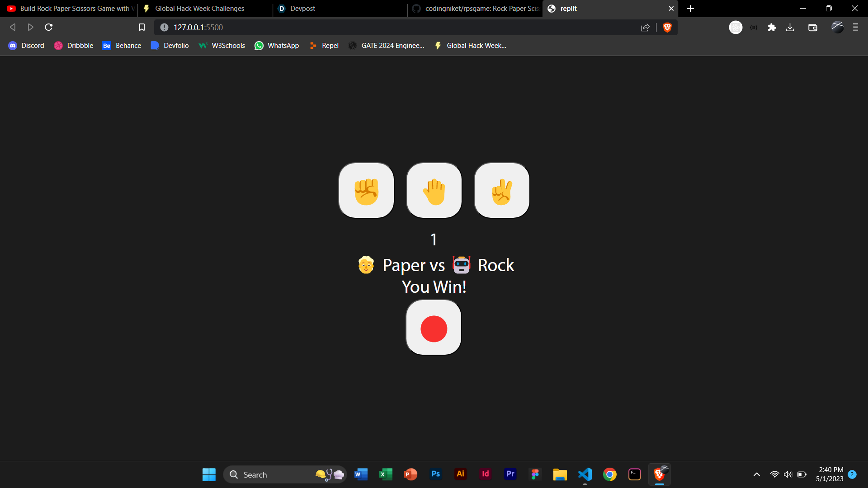This screenshot has width=868, height=488.
Task: Open the browser hamburger menu
Action: 856,27
